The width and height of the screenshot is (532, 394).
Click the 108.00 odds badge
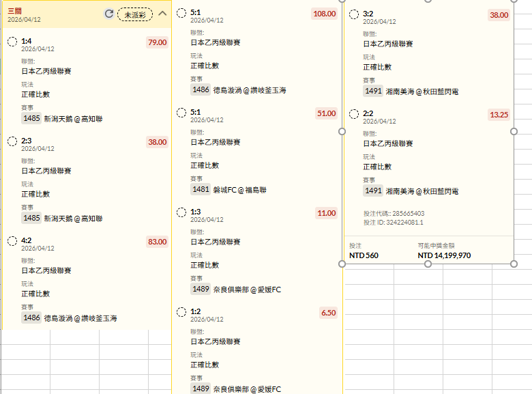(325, 14)
